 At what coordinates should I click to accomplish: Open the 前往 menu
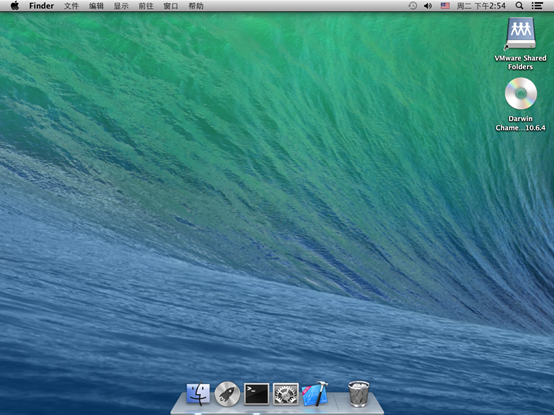[146, 6]
